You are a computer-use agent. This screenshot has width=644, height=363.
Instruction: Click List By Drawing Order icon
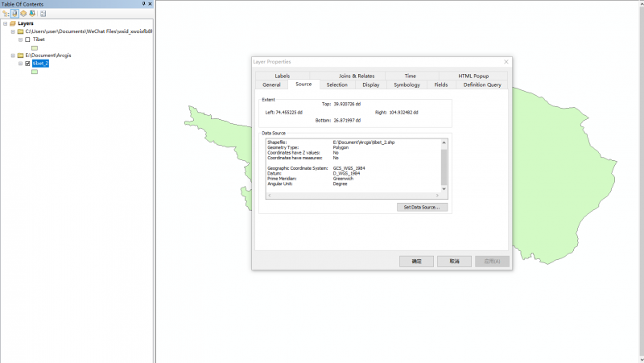point(6,14)
